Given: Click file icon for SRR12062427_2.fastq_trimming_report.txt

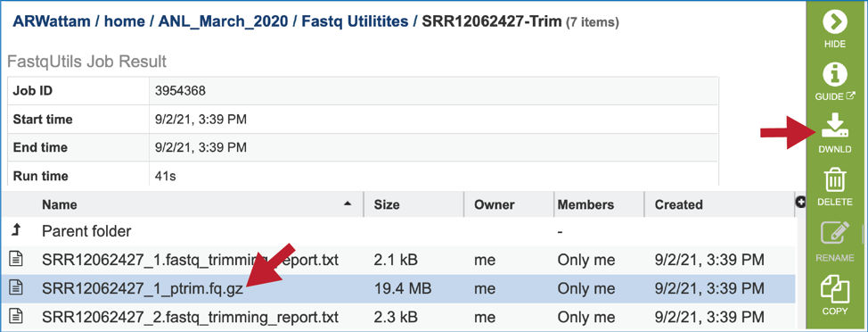Looking at the screenshot, I should coord(16,317).
